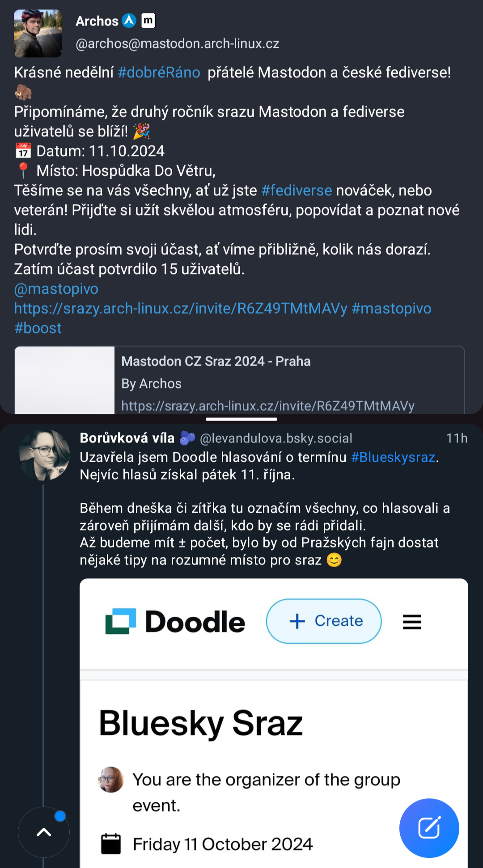Screen dimensions: 483x868
Task: Open the Mastodon CZ Sraz 2024 link card
Action: [x=240, y=380]
